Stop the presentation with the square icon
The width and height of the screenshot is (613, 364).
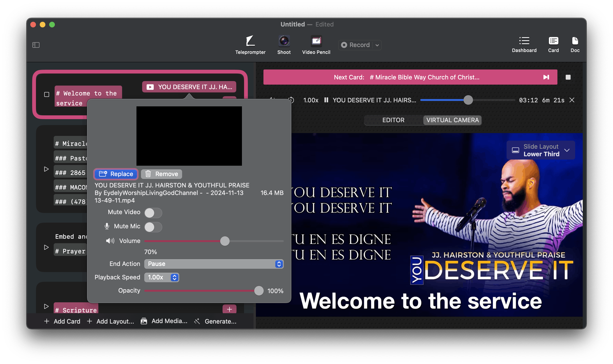tap(568, 77)
